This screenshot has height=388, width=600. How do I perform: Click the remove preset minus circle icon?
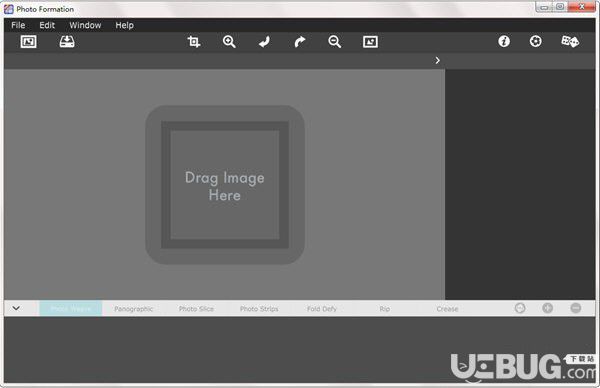576,308
